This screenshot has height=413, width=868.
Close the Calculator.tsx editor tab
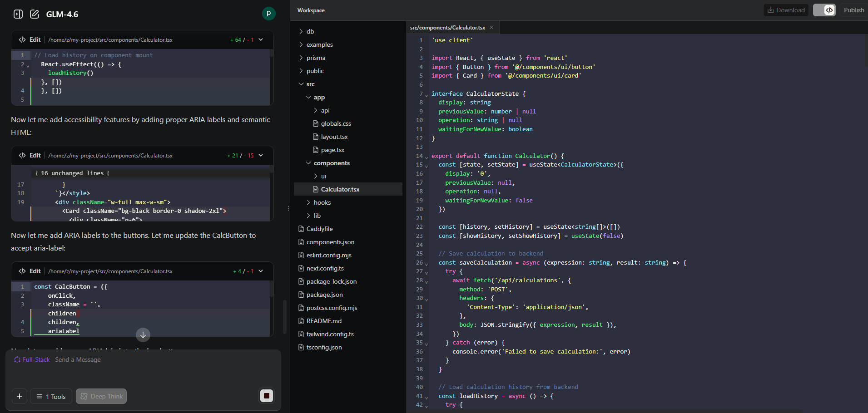click(491, 27)
